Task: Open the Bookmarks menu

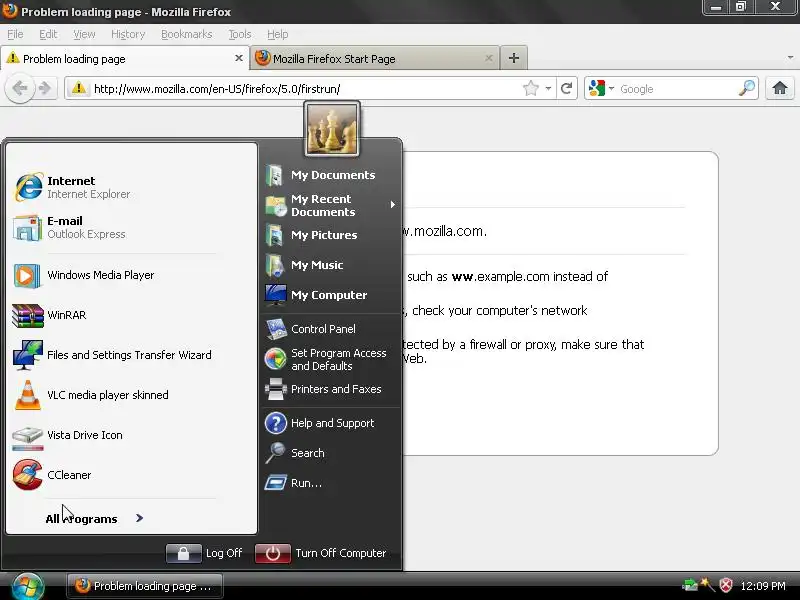Action: tap(187, 34)
